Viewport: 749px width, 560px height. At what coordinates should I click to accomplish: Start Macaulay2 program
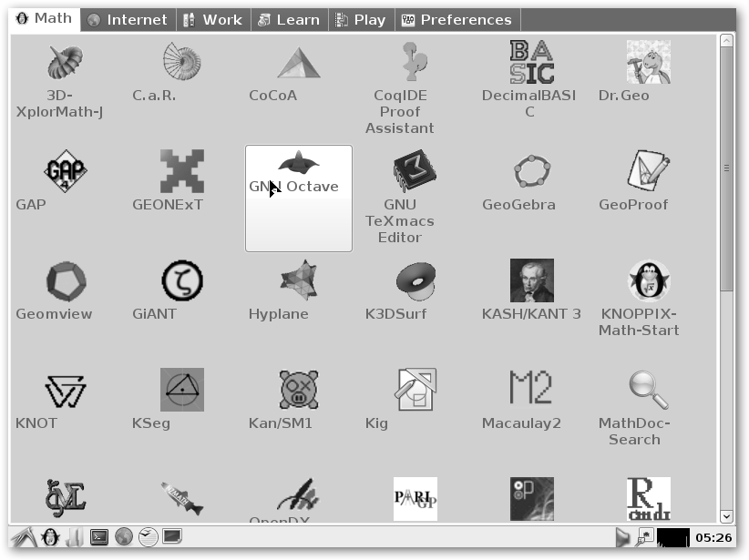pos(531,390)
